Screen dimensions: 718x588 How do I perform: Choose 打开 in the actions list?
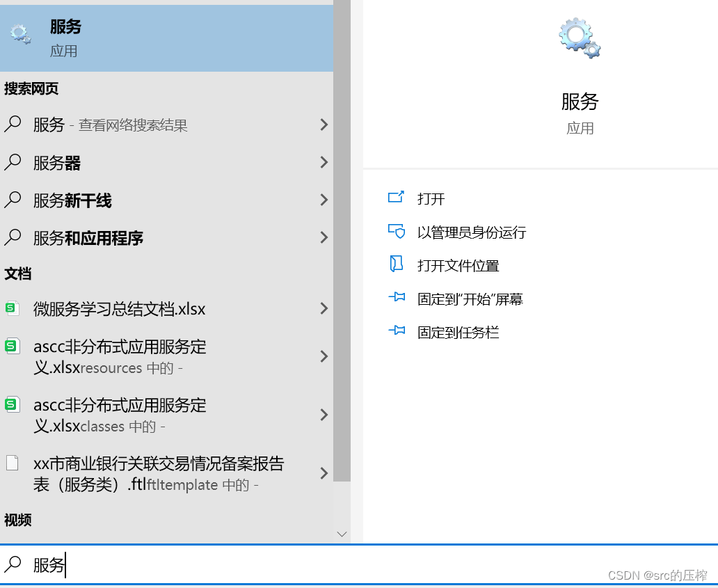click(x=431, y=199)
